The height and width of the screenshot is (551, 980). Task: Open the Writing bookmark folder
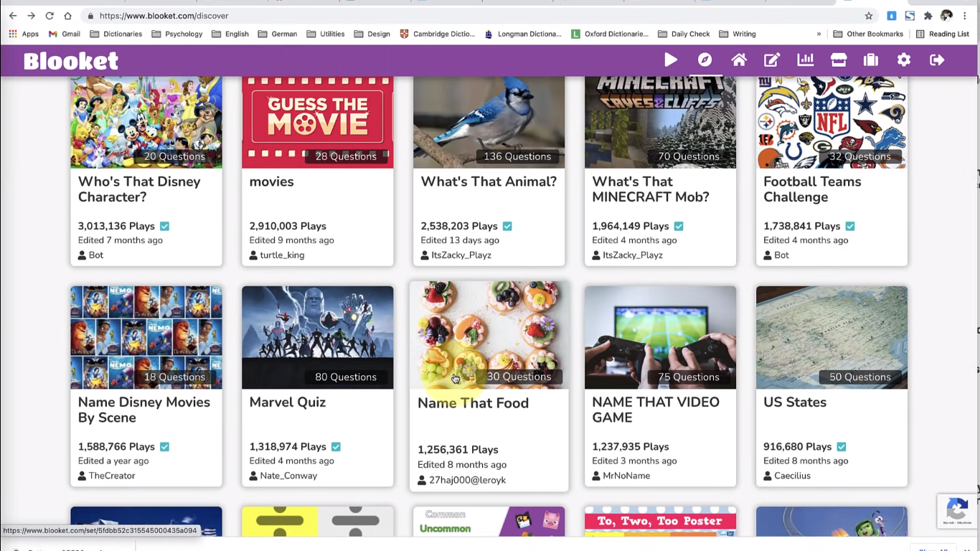click(738, 34)
